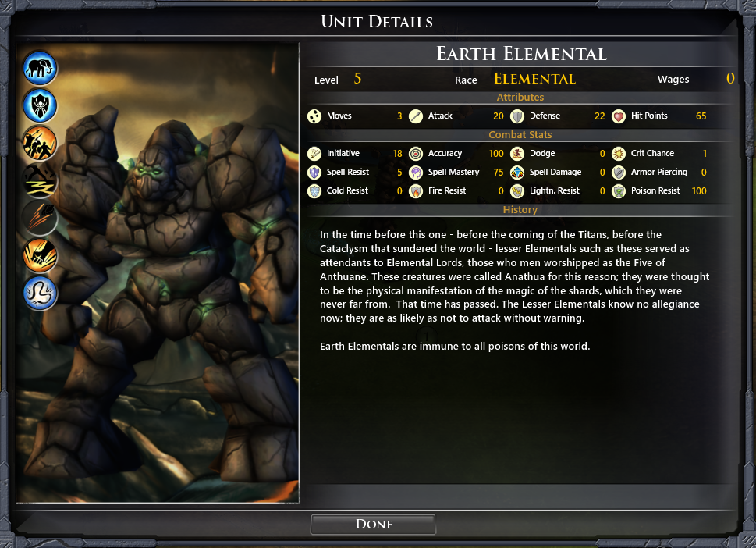Image resolution: width=756 pixels, height=548 pixels.
Task: Click the elephant ability icon
Action: (x=40, y=68)
